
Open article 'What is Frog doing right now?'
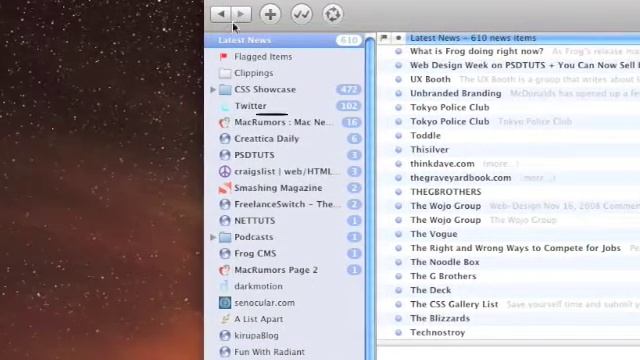(x=477, y=51)
